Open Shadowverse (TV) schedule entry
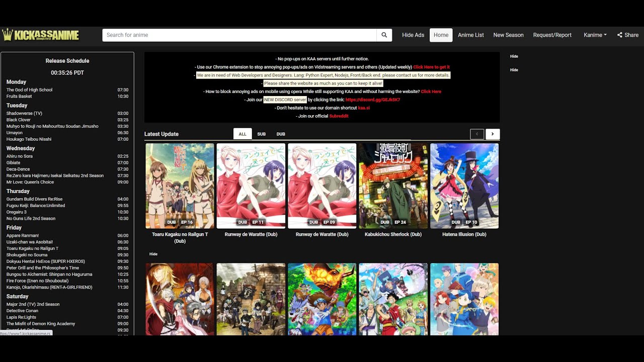644x362 pixels. [24, 114]
